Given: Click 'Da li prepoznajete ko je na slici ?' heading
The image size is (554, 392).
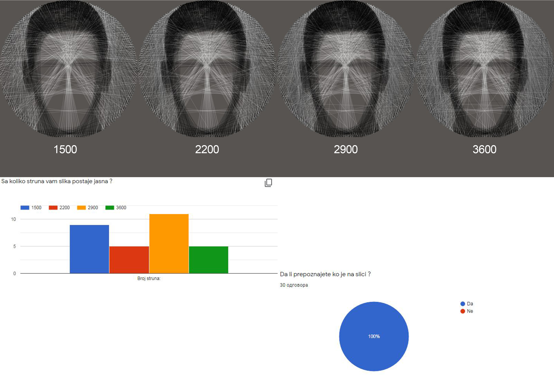Looking at the screenshot, I should (325, 274).
